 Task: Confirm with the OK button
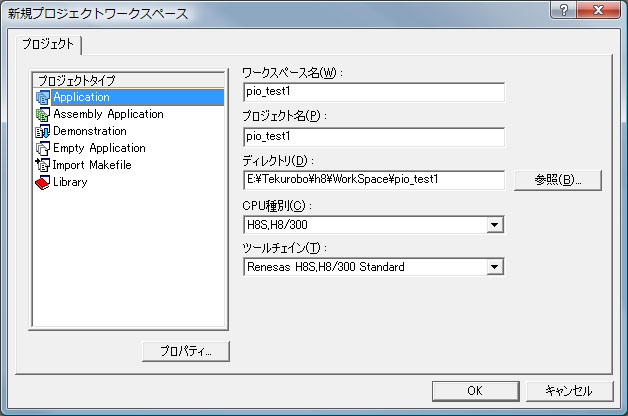point(475,391)
